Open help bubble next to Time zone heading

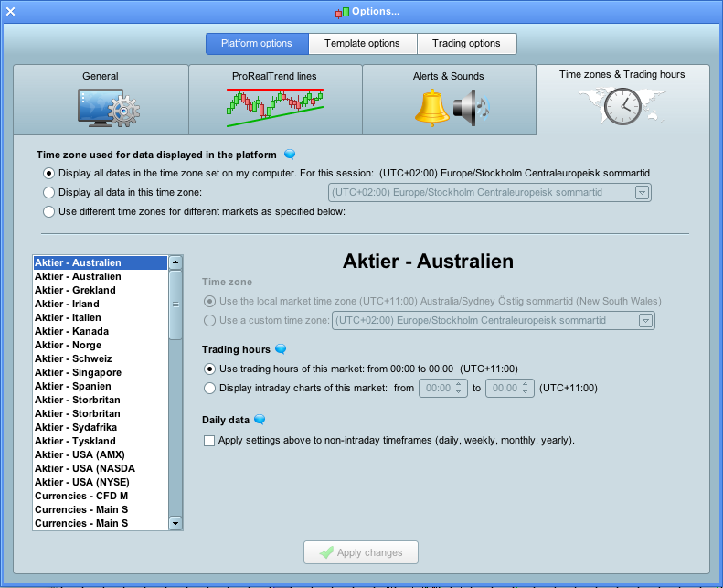(290, 154)
